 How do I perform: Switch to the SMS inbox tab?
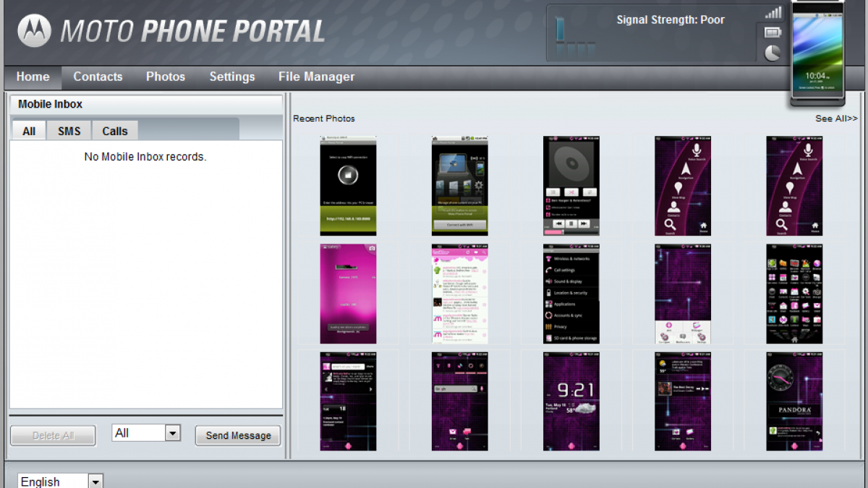(x=69, y=131)
